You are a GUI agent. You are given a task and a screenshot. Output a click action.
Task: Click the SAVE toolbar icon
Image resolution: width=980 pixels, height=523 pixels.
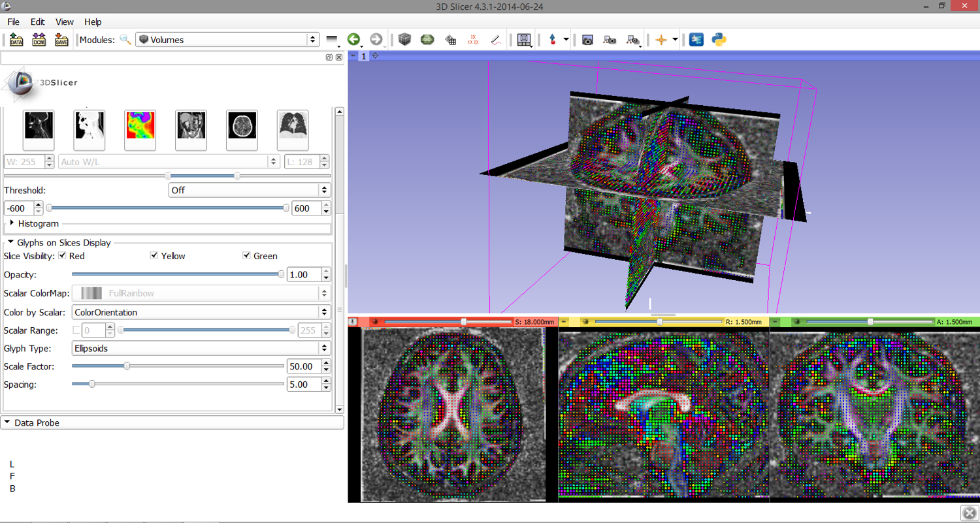[61, 40]
